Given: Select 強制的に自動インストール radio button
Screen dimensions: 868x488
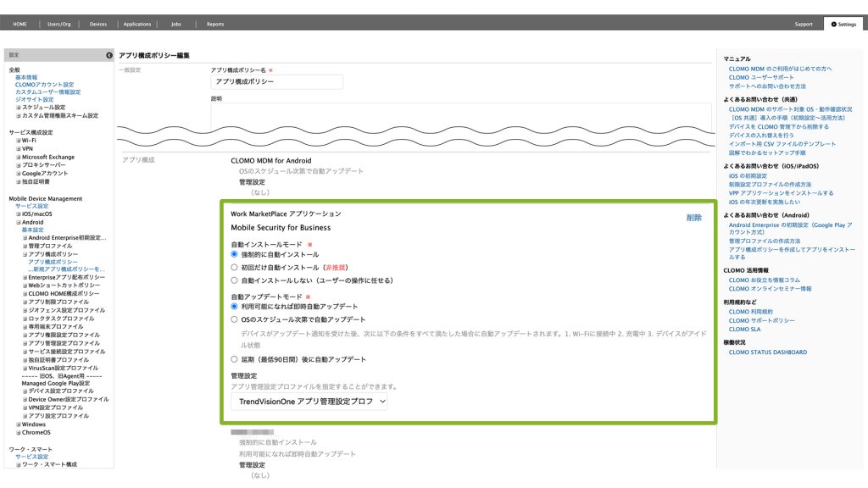Looking at the screenshot, I should click(235, 254).
